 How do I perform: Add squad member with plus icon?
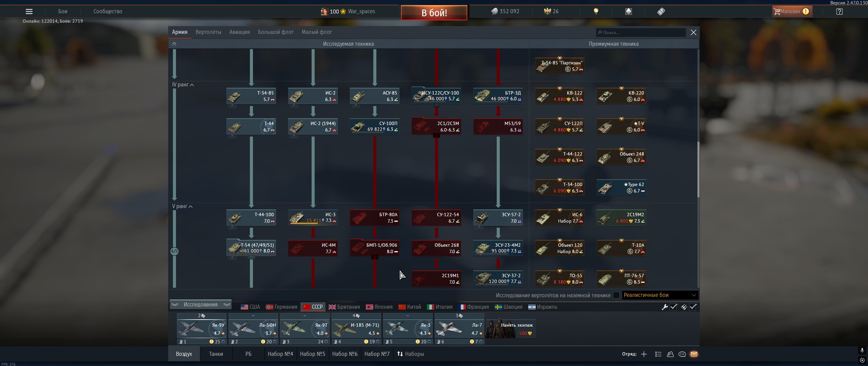(x=644, y=354)
